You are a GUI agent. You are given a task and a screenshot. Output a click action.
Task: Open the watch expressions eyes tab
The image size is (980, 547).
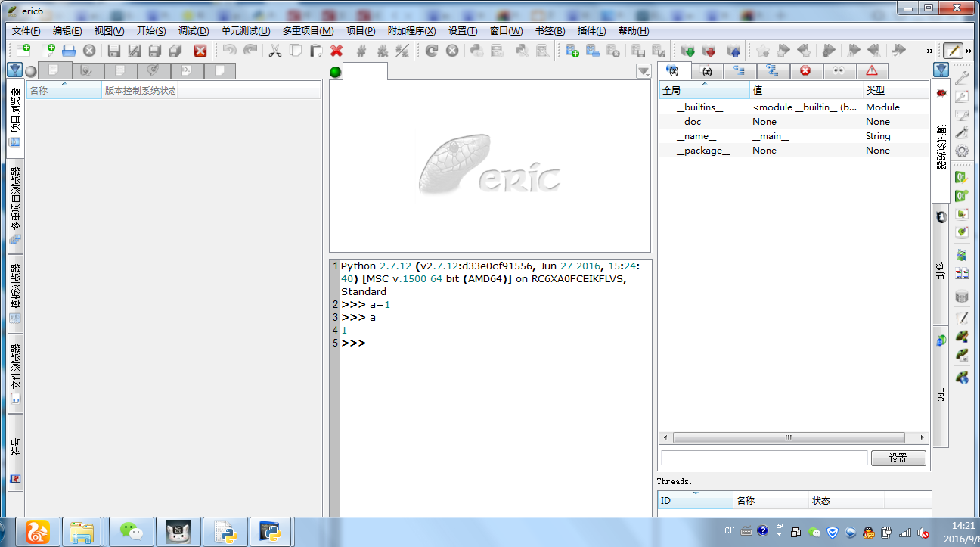(x=839, y=71)
